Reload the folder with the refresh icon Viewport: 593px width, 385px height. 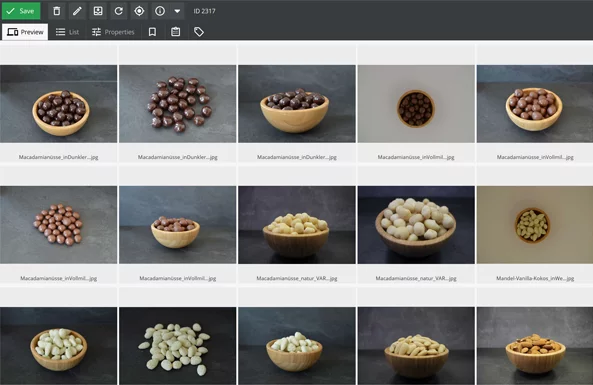pyautogui.click(x=118, y=11)
